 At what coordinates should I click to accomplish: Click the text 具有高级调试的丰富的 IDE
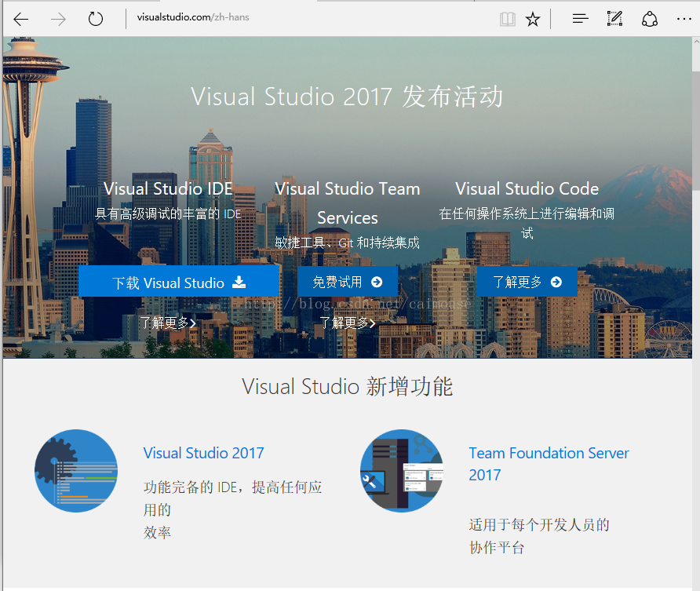[x=168, y=213]
